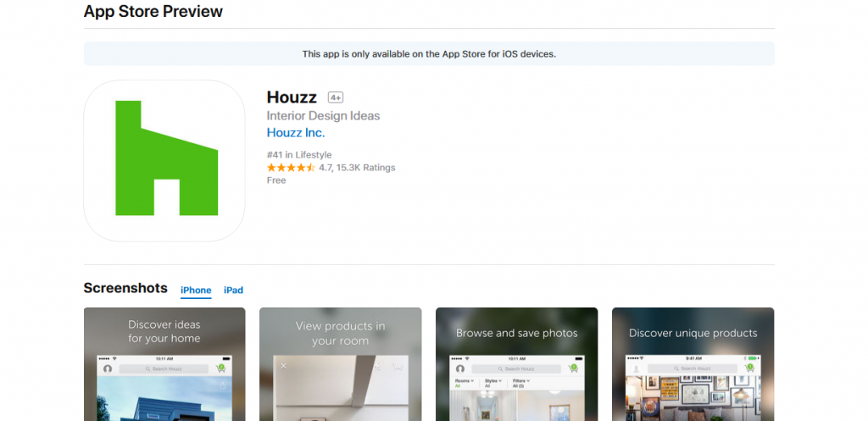Open the Houzz Inc. developer link

[296, 133]
